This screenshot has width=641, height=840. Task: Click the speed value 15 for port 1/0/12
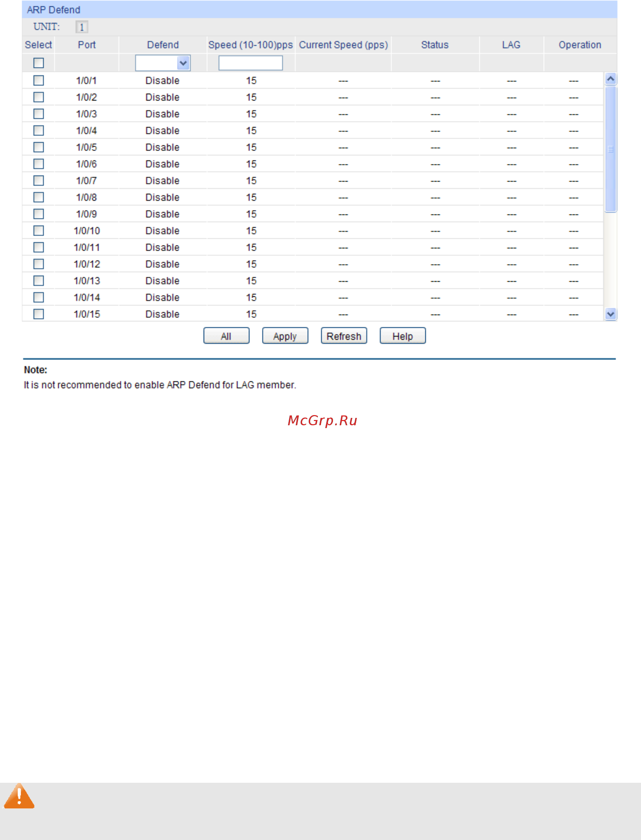tap(251, 264)
